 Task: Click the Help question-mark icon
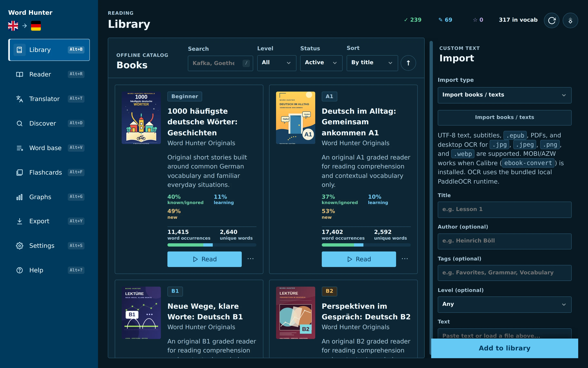(x=19, y=270)
